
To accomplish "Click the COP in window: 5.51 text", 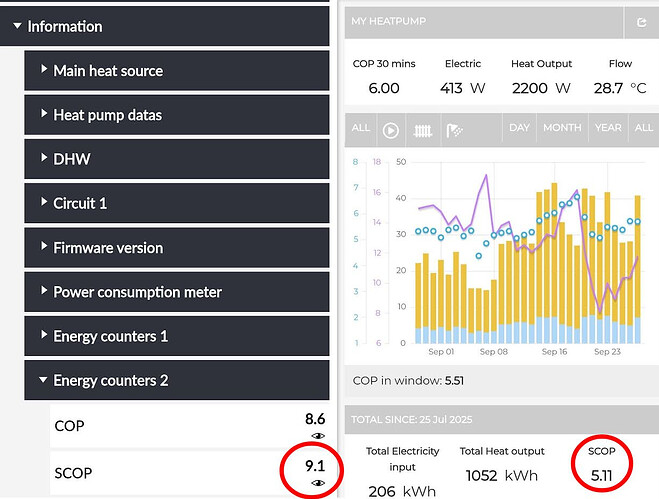I will click(408, 381).
